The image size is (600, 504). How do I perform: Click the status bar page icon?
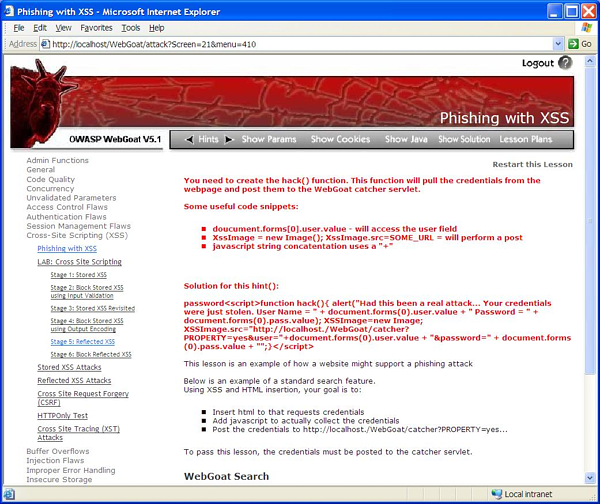tap(10, 494)
